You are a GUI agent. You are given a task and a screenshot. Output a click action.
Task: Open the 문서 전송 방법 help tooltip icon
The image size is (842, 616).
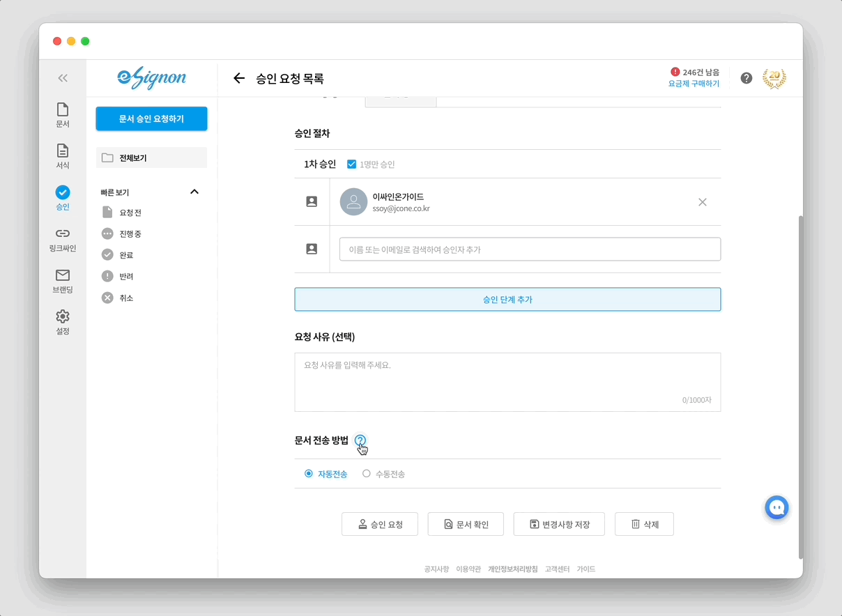pos(360,440)
